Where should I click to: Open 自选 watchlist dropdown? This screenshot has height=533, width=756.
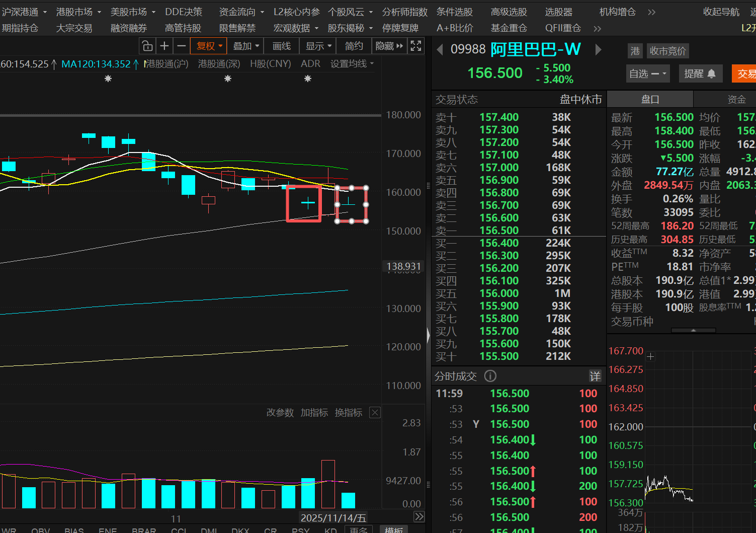click(648, 74)
